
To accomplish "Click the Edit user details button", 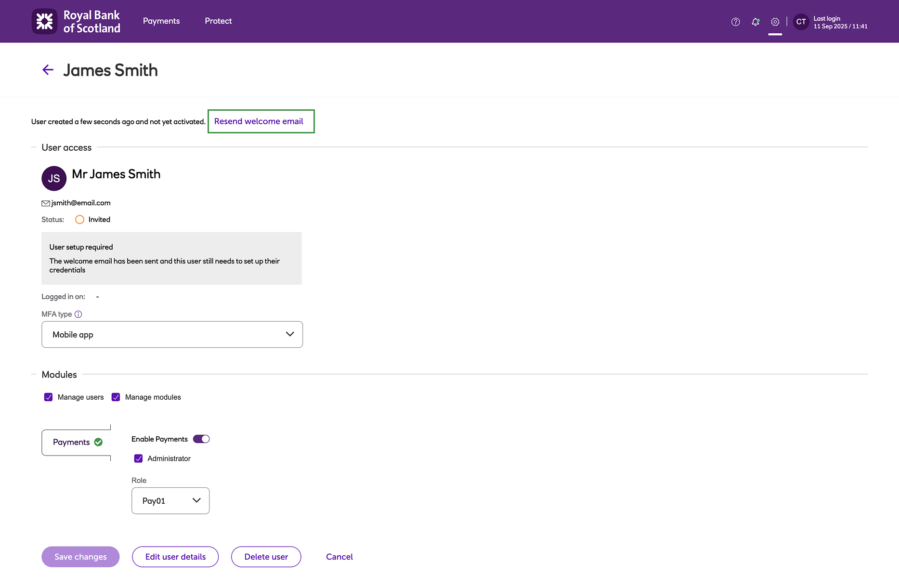I will coord(175,557).
